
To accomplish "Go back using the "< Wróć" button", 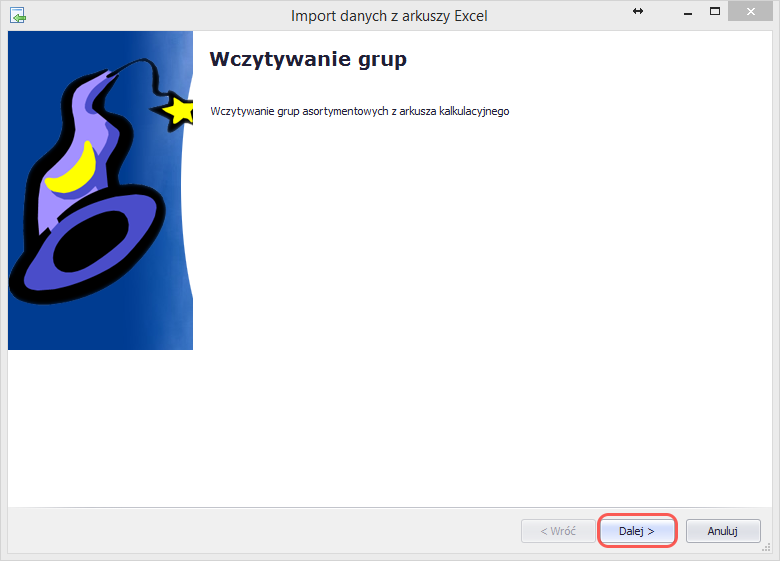I will (558, 531).
